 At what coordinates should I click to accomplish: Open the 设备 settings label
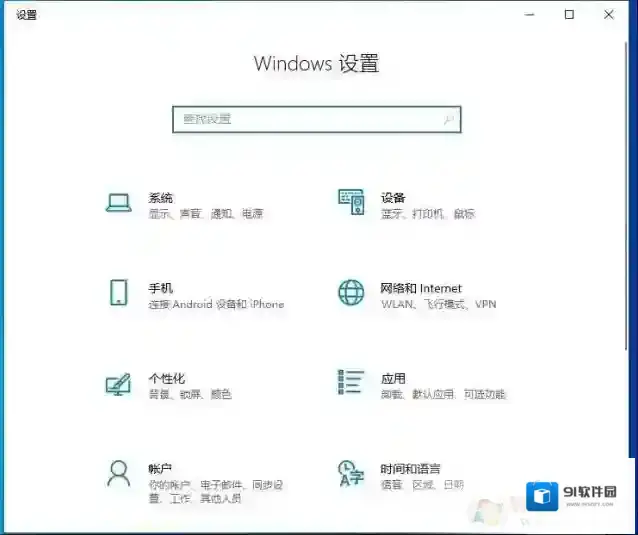(393, 198)
